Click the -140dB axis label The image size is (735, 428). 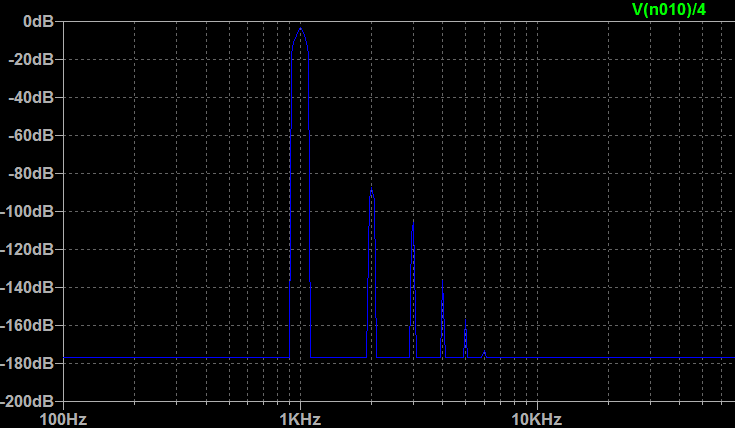pyautogui.click(x=27, y=287)
